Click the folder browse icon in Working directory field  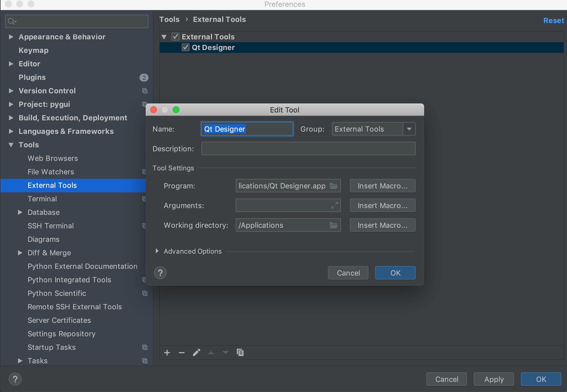[334, 225]
